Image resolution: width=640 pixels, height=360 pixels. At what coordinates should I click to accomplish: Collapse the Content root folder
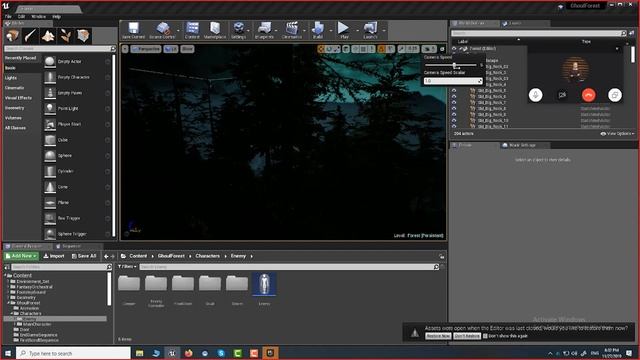(x=6, y=276)
